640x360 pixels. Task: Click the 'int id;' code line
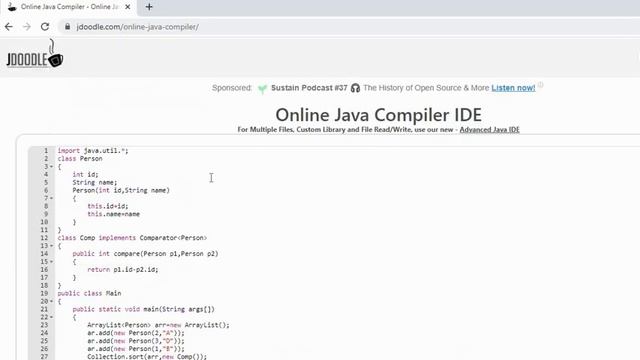pos(85,174)
